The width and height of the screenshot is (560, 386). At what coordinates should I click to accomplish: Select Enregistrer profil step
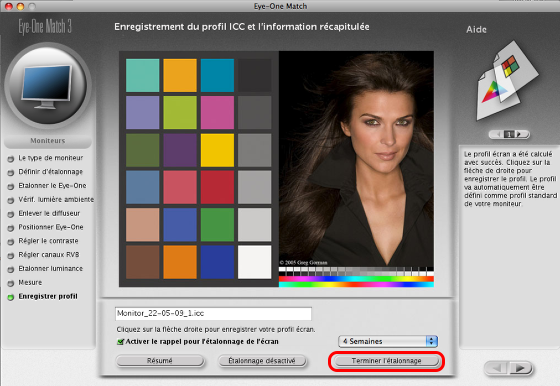click(x=48, y=296)
